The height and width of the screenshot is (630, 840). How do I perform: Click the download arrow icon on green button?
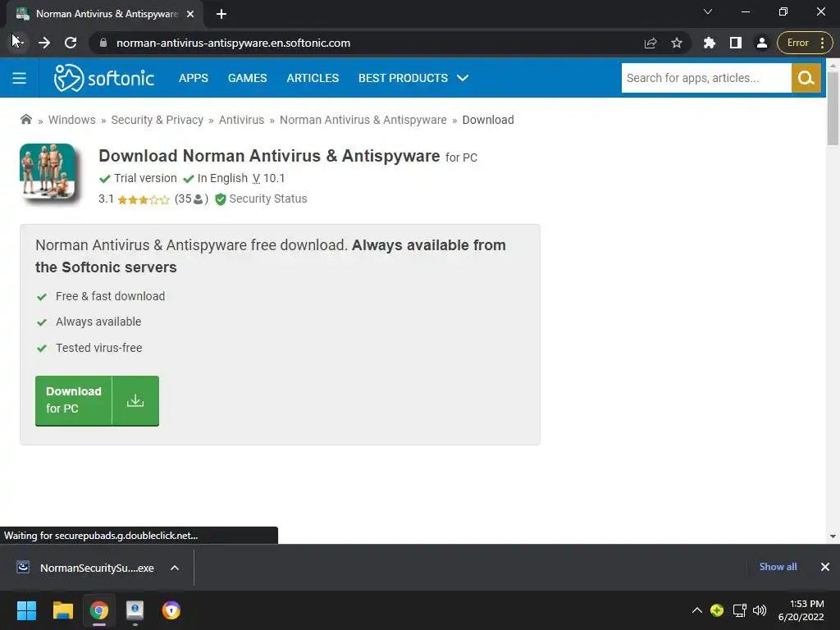135,400
